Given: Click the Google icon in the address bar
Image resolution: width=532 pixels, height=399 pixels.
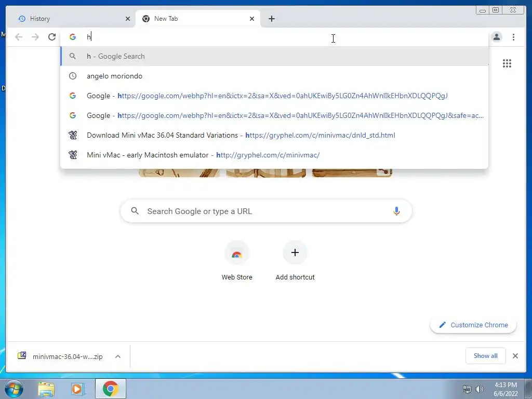Looking at the screenshot, I should [x=73, y=37].
